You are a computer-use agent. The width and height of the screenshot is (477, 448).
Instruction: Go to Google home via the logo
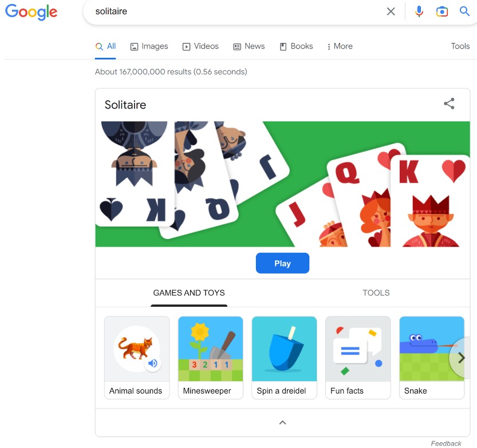[x=31, y=12]
